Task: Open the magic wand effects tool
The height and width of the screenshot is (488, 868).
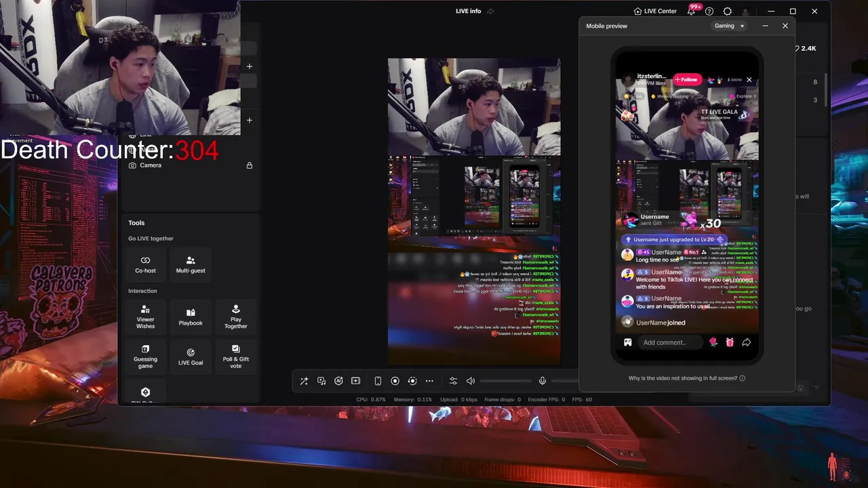Action: (x=304, y=381)
